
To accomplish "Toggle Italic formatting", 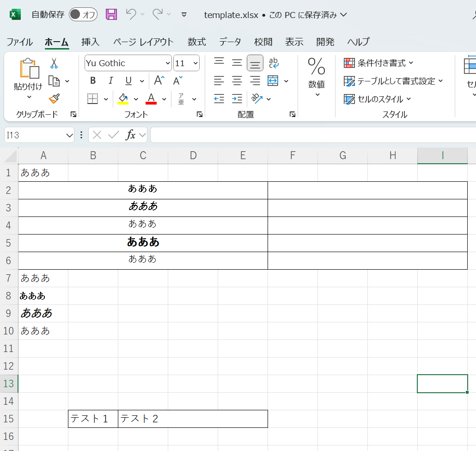I will [111, 80].
